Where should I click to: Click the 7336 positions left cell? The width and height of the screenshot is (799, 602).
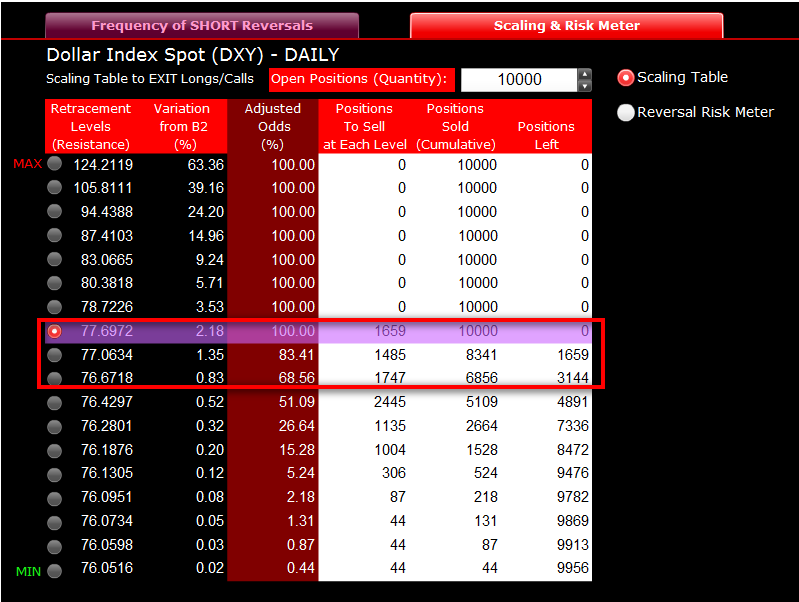(x=573, y=426)
